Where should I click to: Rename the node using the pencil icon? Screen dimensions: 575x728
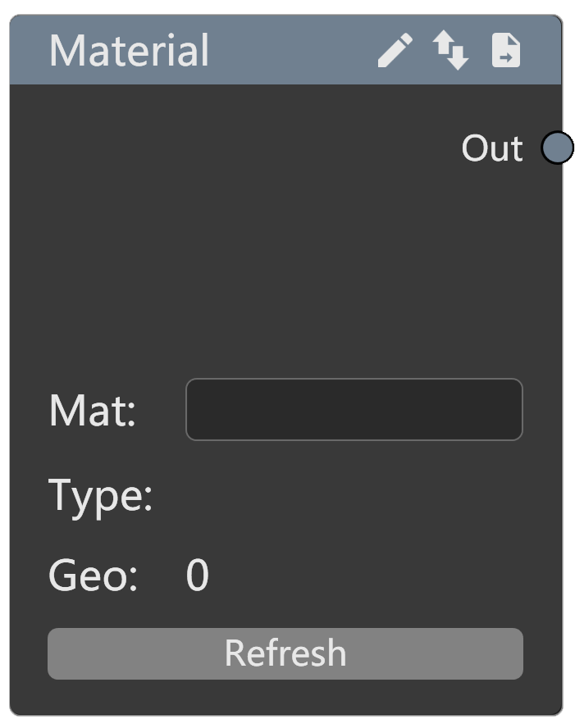click(x=395, y=51)
